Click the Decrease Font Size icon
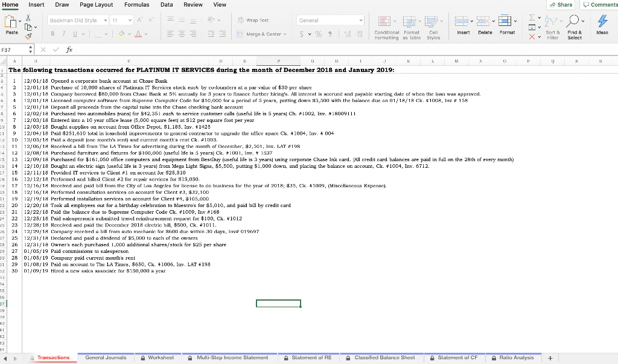 (151, 20)
